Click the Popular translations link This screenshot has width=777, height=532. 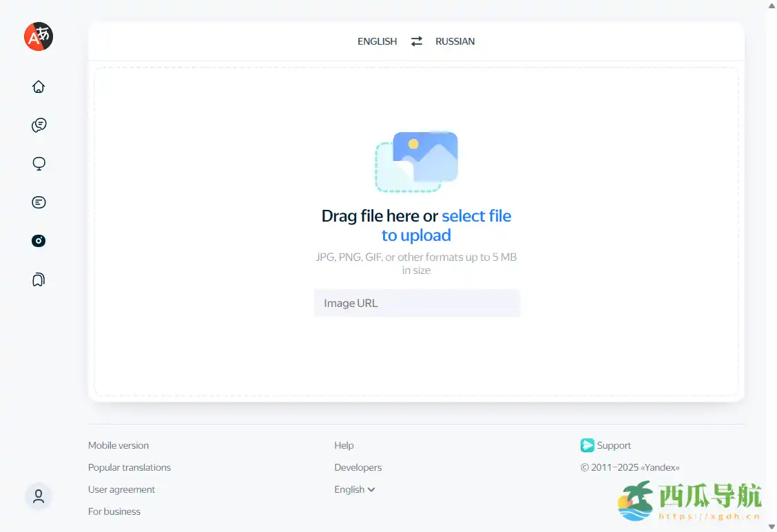[x=129, y=467]
